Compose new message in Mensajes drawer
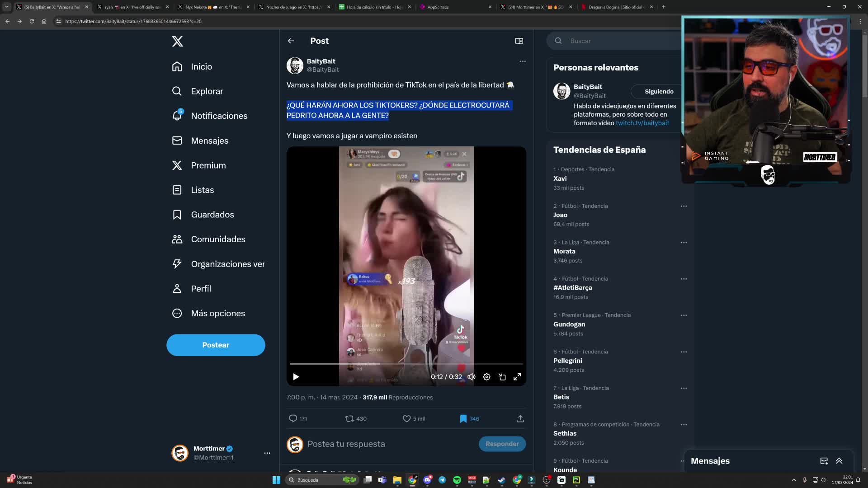The image size is (868, 488). pyautogui.click(x=824, y=461)
